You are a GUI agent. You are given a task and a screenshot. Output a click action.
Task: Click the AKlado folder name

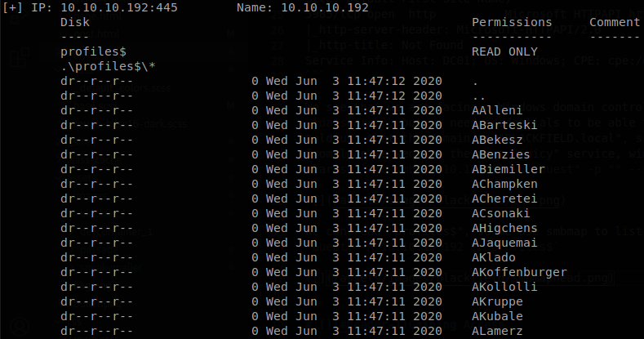point(493,257)
